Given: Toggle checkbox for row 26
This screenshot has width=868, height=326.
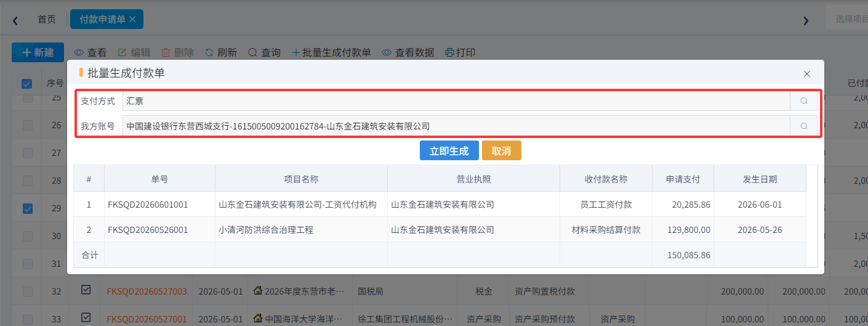Looking at the screenshot, I should [x=28, y=125].
